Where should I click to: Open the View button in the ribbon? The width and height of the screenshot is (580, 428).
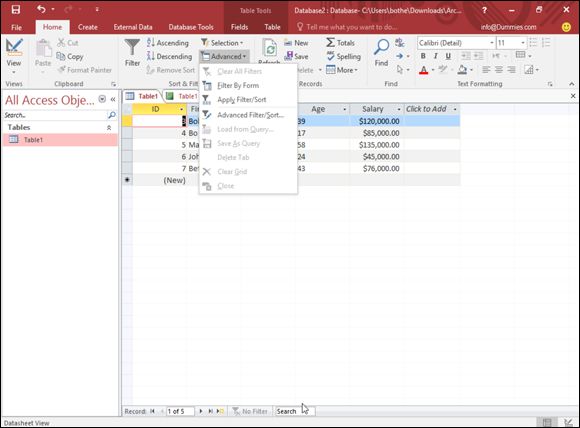(x=14, y=56)
